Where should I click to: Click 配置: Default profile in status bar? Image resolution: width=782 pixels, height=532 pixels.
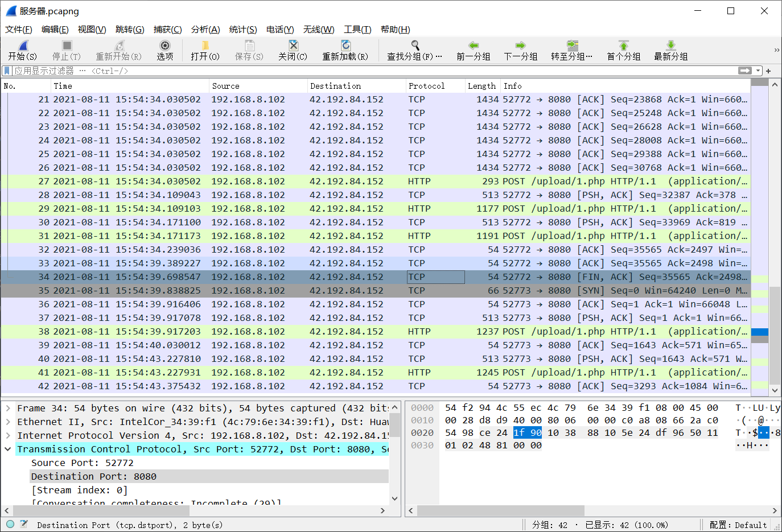738,525
